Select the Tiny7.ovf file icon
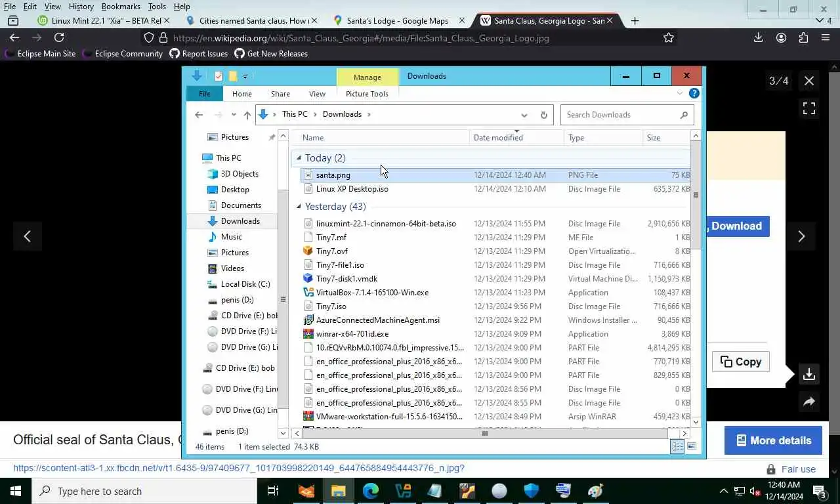Image resolution: width=840 pixels, height=504 pixels. tap(308, 251)
